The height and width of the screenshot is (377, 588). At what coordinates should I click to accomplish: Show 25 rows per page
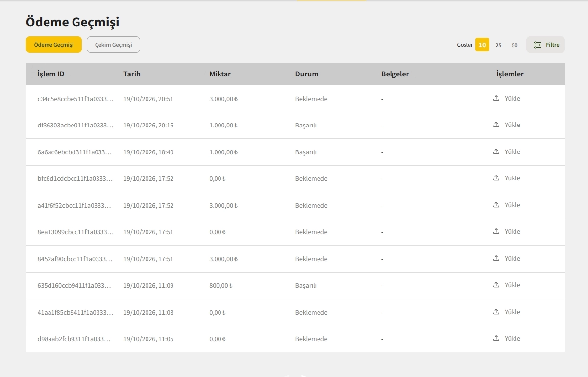point(498,45)
